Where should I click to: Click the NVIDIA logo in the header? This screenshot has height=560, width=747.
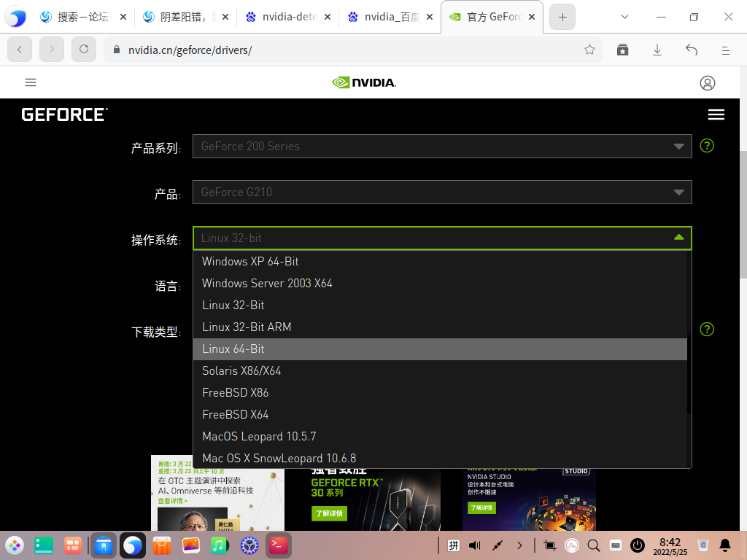363,82
